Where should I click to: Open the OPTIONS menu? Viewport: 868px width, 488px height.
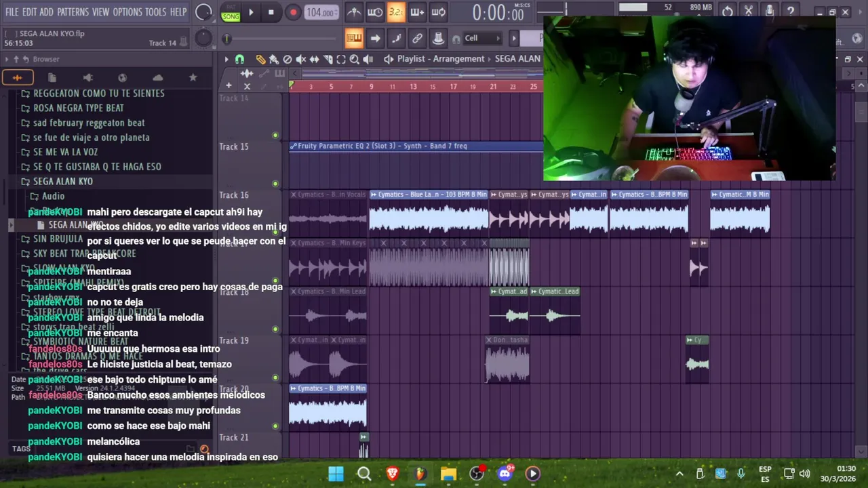[x=127, y=12]
